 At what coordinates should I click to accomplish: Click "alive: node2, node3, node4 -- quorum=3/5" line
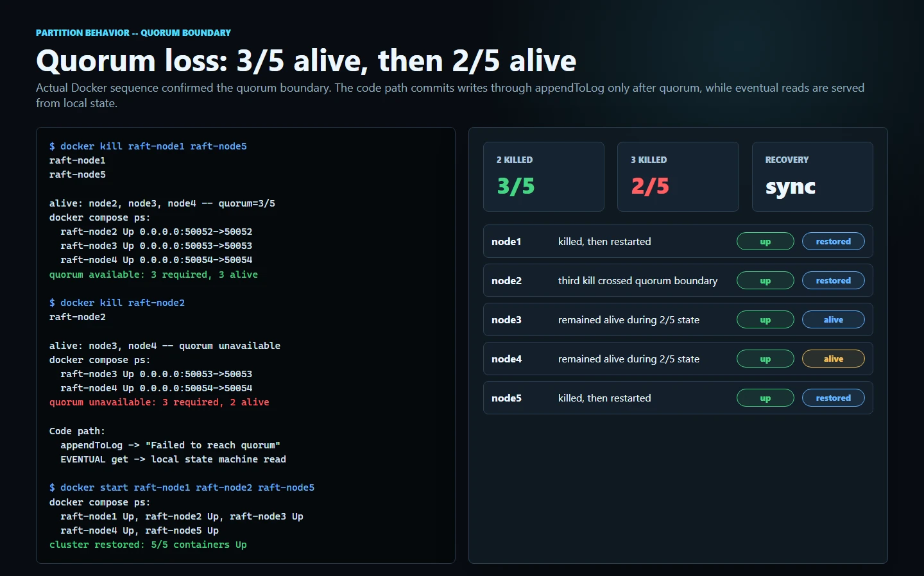click(162, 203)
